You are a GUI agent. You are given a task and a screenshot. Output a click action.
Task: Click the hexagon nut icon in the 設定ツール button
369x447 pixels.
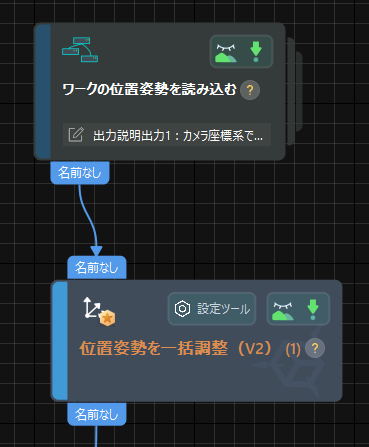coord(182,309)
